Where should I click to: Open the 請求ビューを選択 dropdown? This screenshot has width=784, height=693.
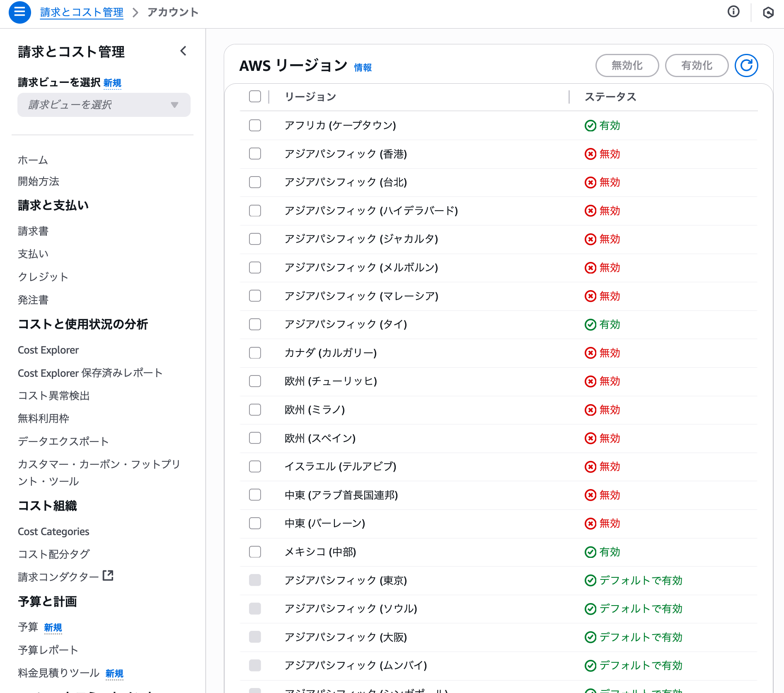104,105
